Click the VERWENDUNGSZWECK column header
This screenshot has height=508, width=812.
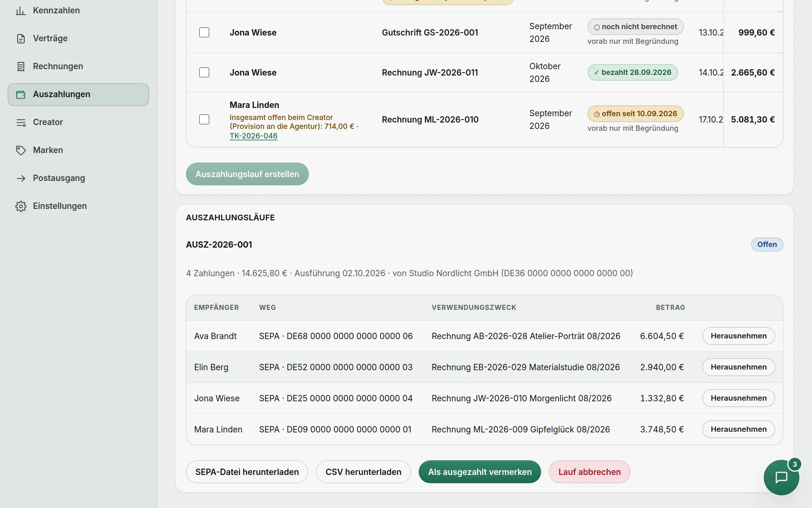click(x=474, y=307)
